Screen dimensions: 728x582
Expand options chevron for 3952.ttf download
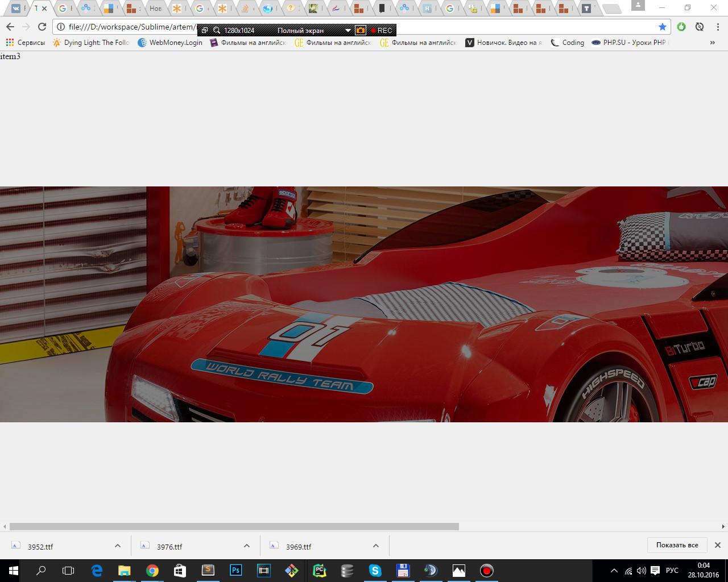(x=118, y=546)
